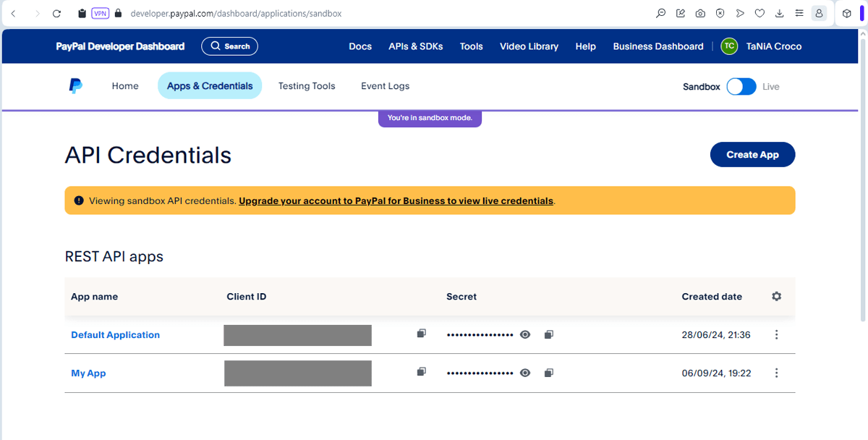The image size is (868, 440).
Task: Click the Create App button
Action: [752, 154]
